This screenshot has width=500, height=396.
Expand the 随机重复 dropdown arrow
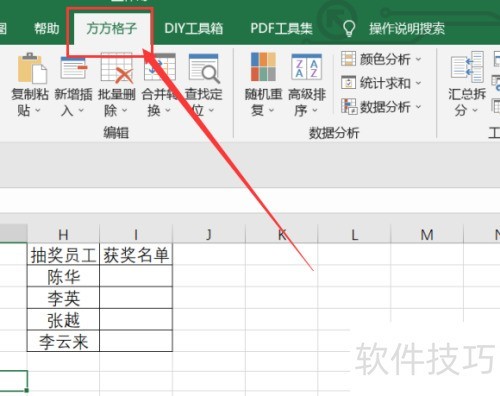point(271,110)
